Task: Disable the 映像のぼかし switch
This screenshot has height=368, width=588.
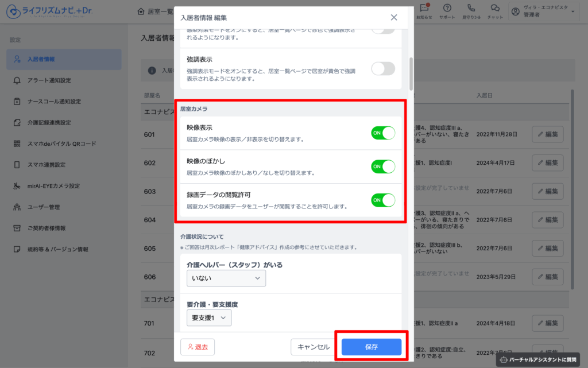Action: [x=383, y=166]
